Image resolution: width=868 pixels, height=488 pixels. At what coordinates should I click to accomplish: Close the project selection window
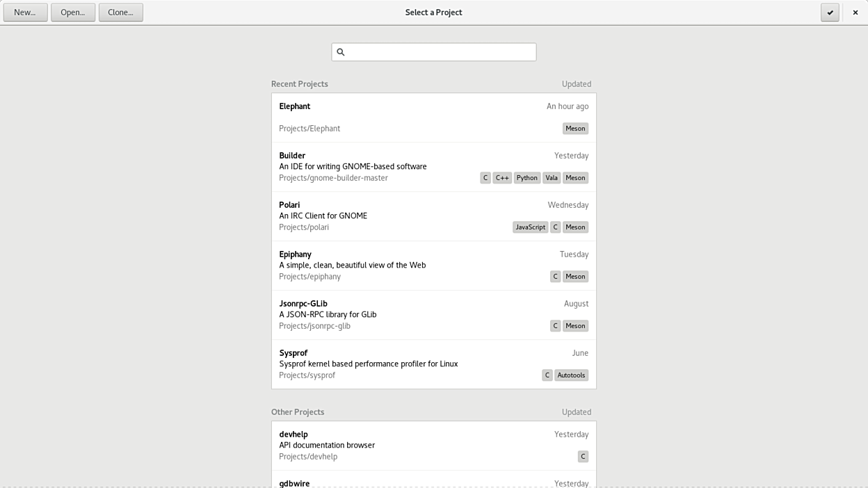[x=855, y=13]
